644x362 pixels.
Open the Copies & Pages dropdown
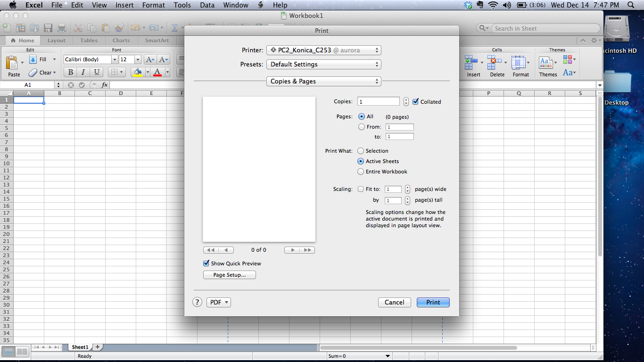point(324,81)
